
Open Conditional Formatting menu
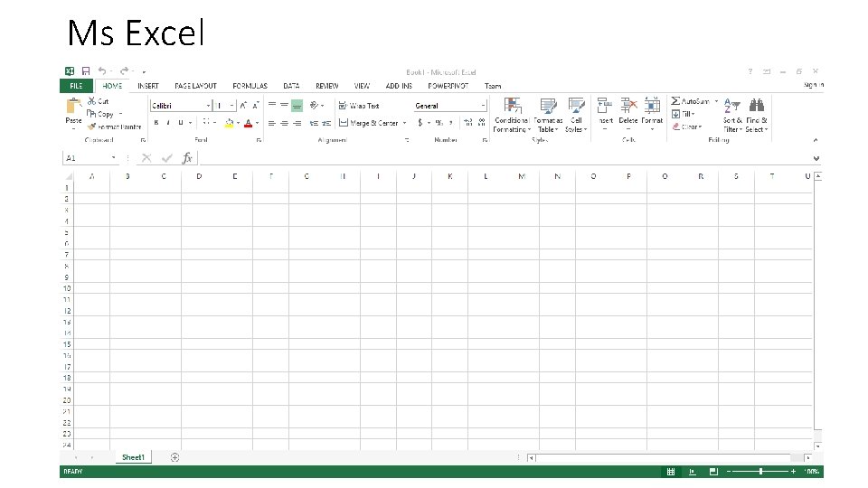point(512,115)
